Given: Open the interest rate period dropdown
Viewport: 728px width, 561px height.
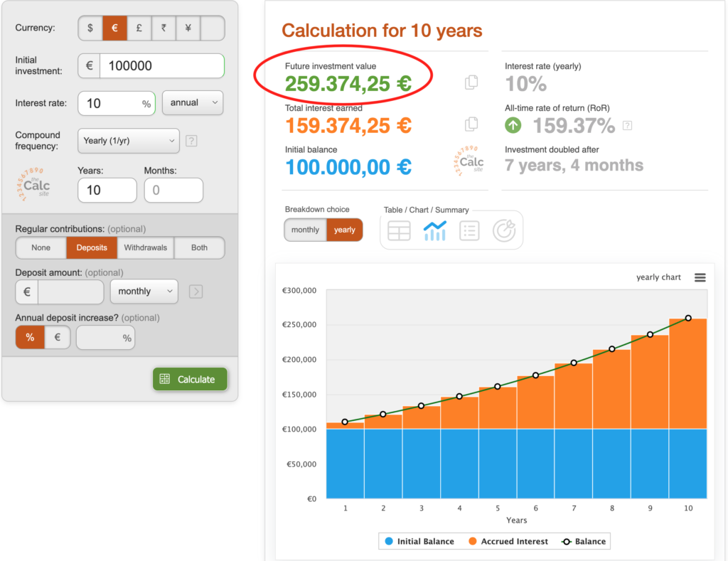Looking at the screenshot, I should pos(193,102).
